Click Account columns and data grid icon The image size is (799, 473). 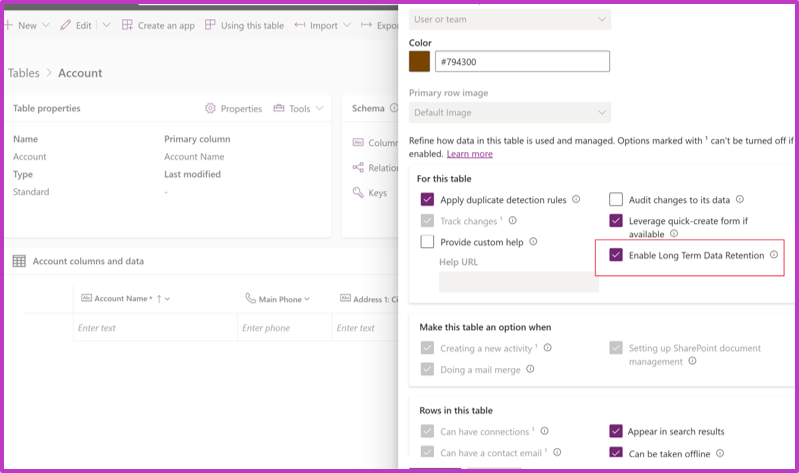pos(19,261)
